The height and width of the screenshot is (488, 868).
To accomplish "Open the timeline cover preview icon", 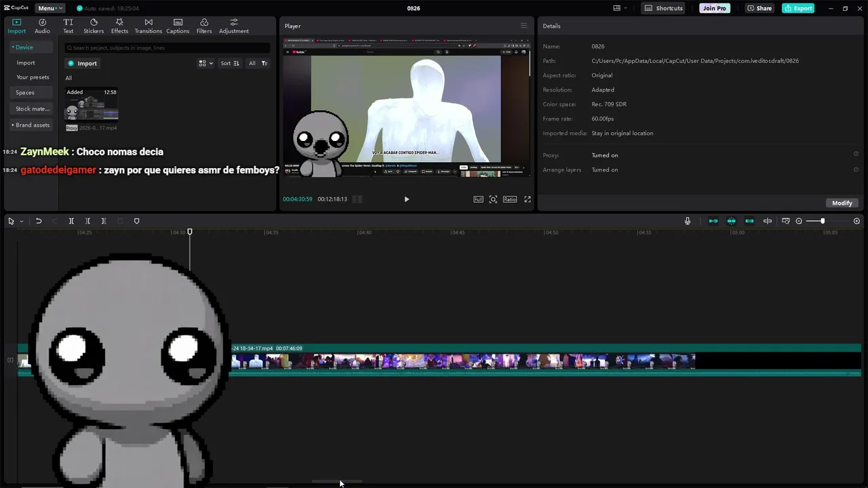I will point(786,221).
